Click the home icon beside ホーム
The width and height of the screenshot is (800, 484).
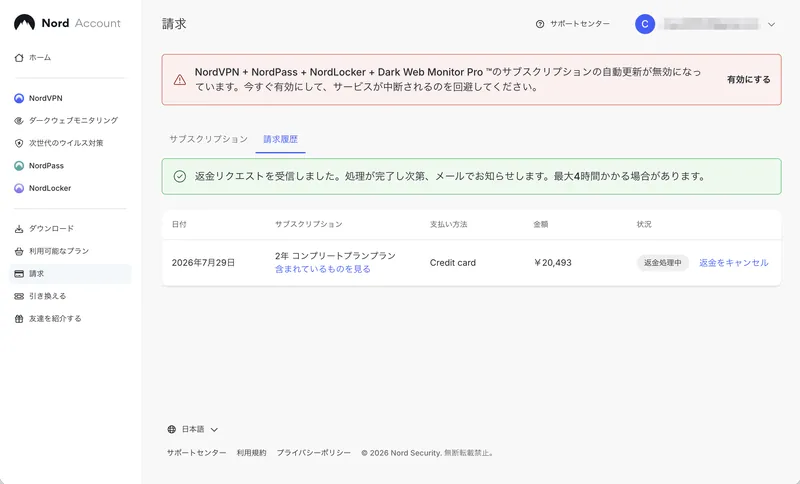click(19, 58)
